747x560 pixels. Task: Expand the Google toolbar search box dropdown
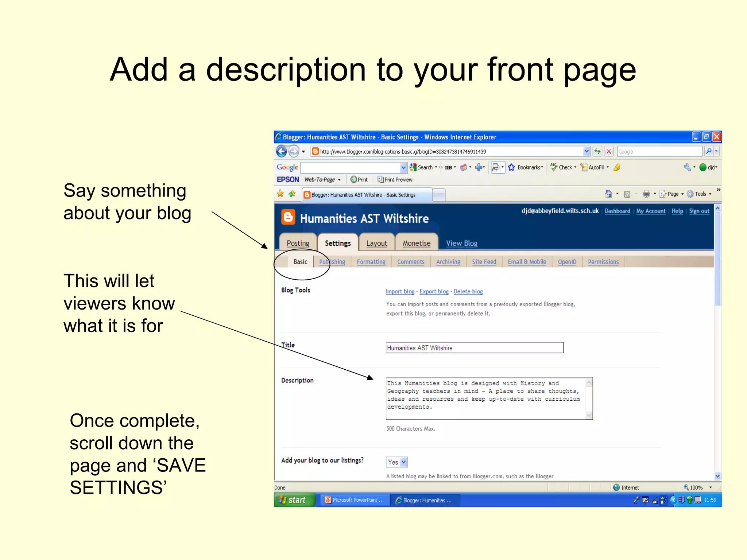(403, 167)
